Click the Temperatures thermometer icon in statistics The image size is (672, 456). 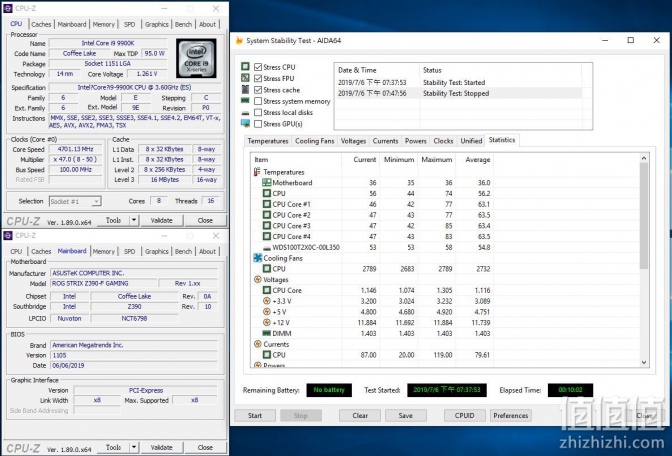pyautogui.click(x=257, y=172)
